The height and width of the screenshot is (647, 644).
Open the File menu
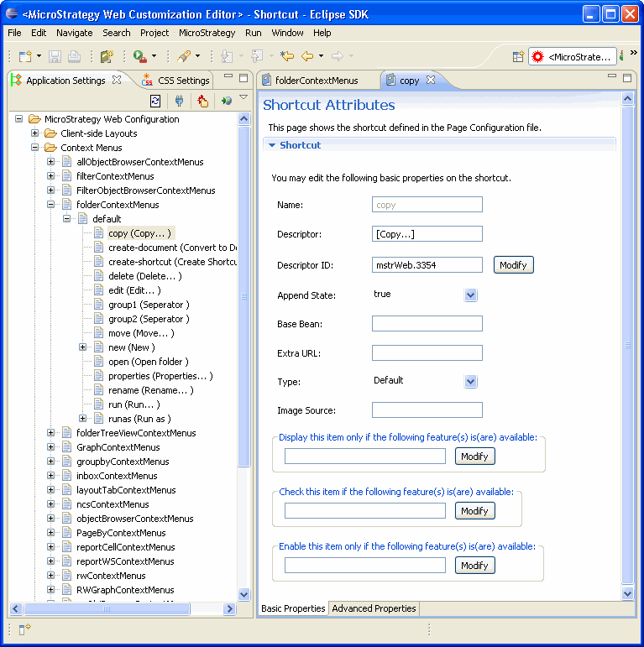click(14, 33)
